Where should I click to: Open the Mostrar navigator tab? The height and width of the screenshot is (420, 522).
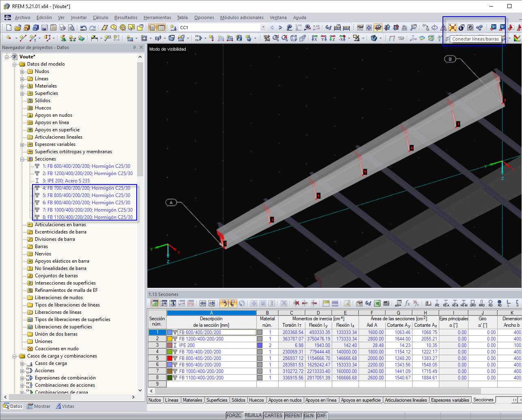39,406
